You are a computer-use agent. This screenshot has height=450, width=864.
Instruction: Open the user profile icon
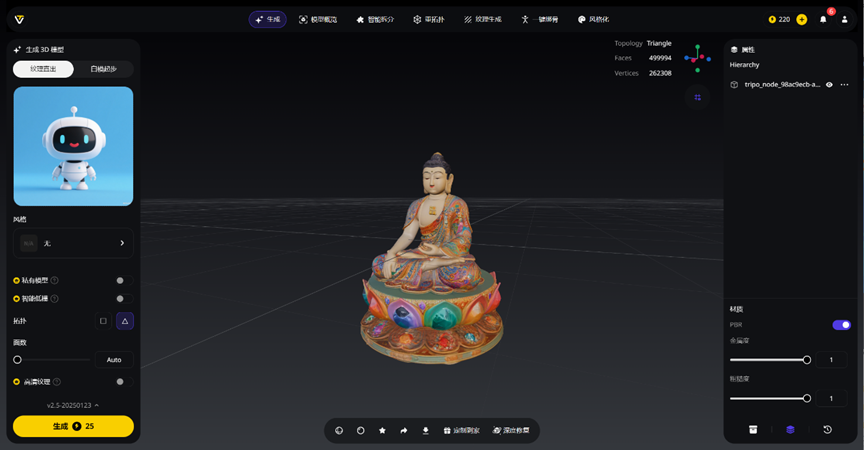(x=844, y=19)
